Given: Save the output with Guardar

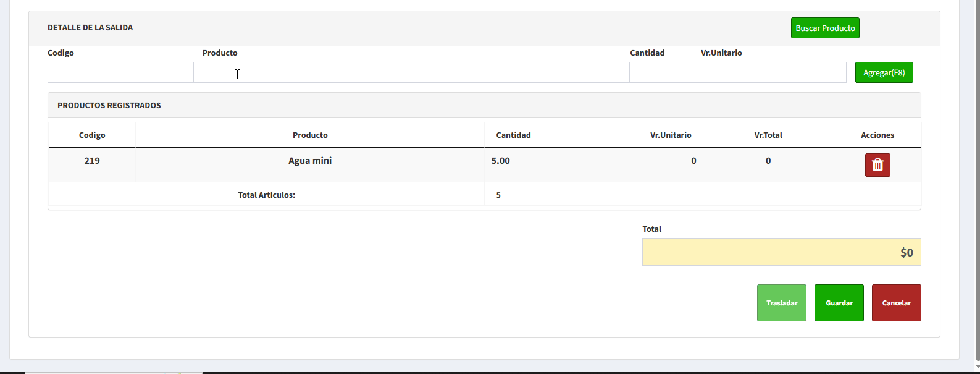Looking at the screenshot, I should point(839,303).
